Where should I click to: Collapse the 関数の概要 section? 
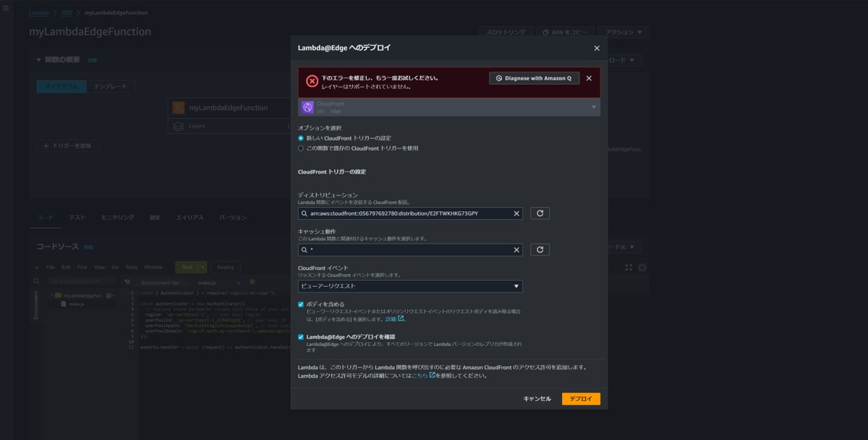[x=39, y=60]
